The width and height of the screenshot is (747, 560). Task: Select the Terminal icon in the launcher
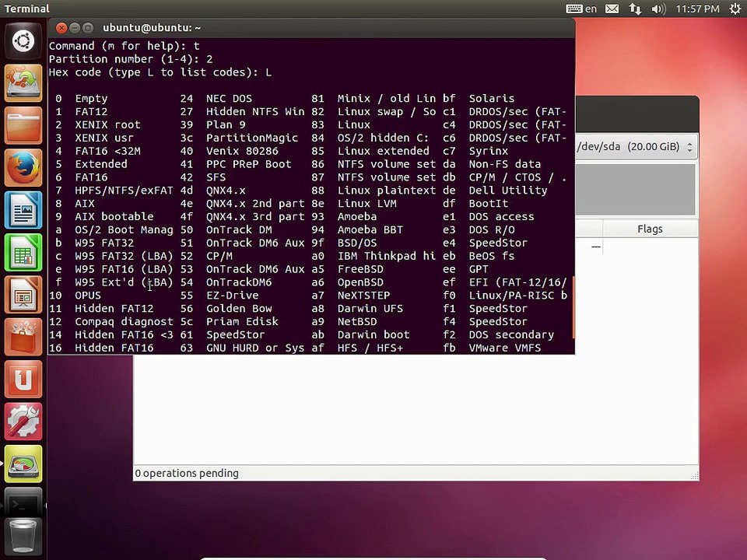click(x=23, y=504)
